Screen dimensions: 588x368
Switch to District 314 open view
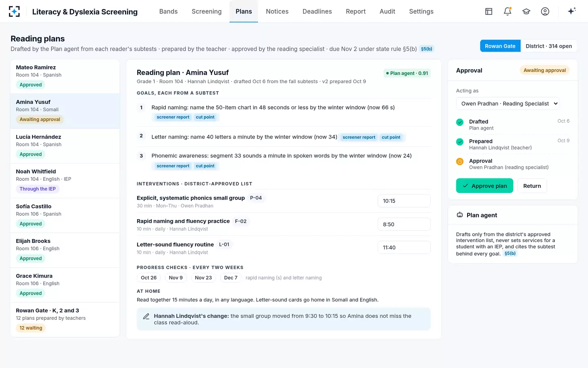[549, 46]
